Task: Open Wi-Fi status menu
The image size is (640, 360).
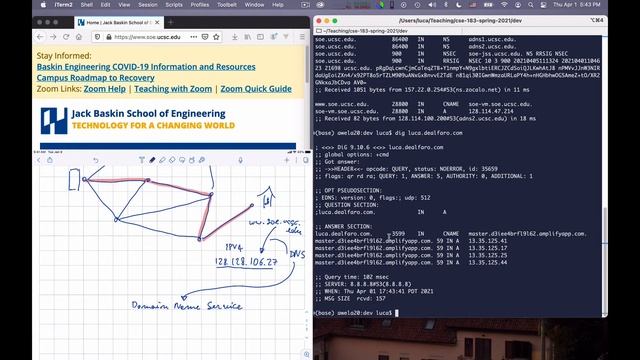Action: tap(504, 5)
